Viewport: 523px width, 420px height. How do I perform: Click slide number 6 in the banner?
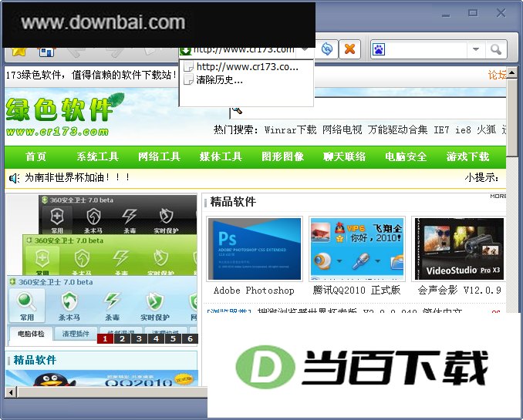tap(190, 338)
